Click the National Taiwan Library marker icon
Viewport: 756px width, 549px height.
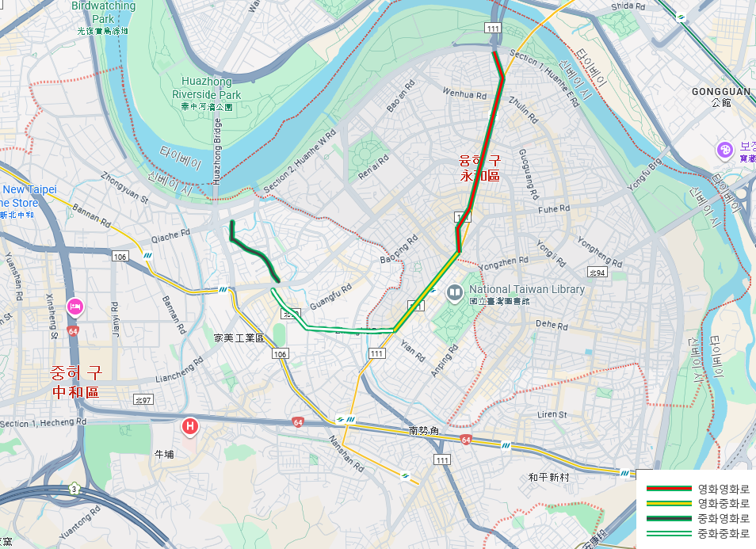454,292
